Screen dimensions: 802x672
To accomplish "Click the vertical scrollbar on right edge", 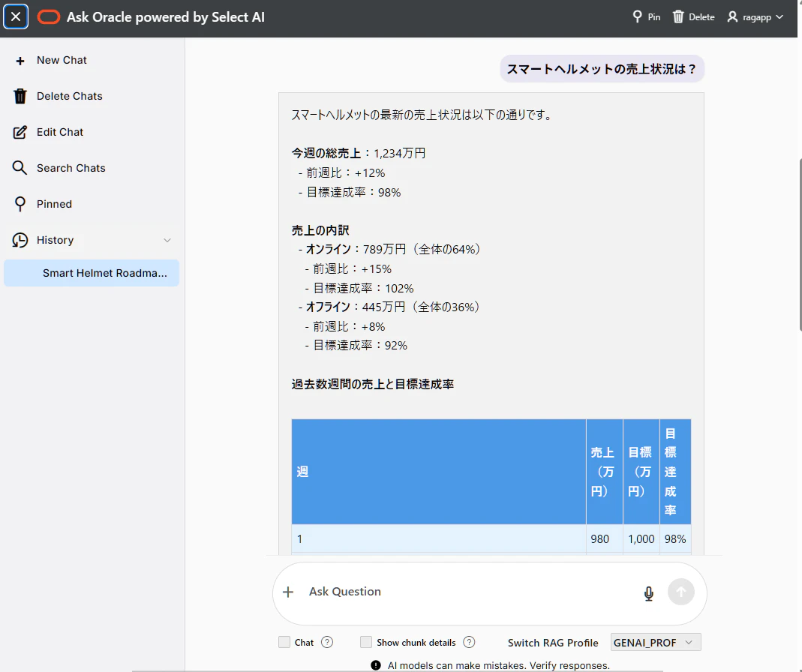I will tap(800, 245).
